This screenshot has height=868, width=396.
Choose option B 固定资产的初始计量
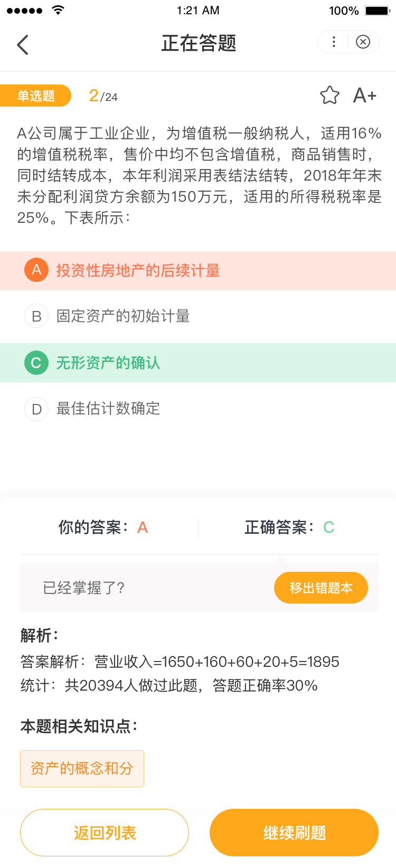[123, 316]
